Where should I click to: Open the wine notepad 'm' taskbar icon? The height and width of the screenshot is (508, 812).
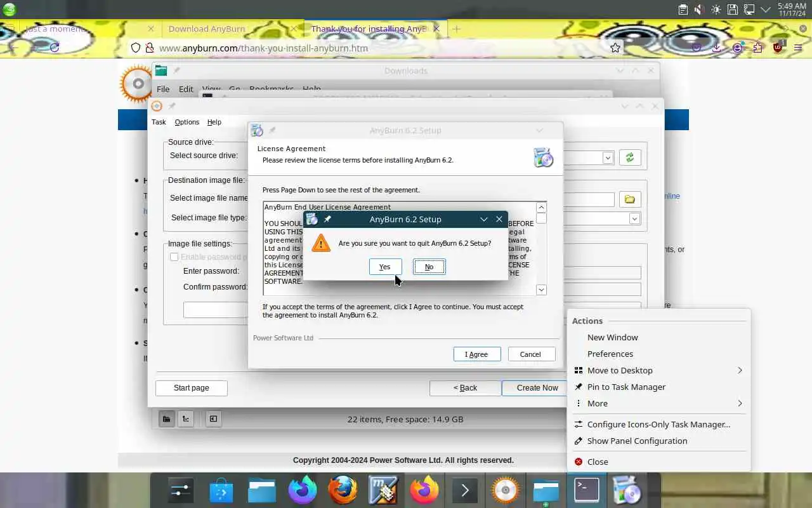(384, 491)
